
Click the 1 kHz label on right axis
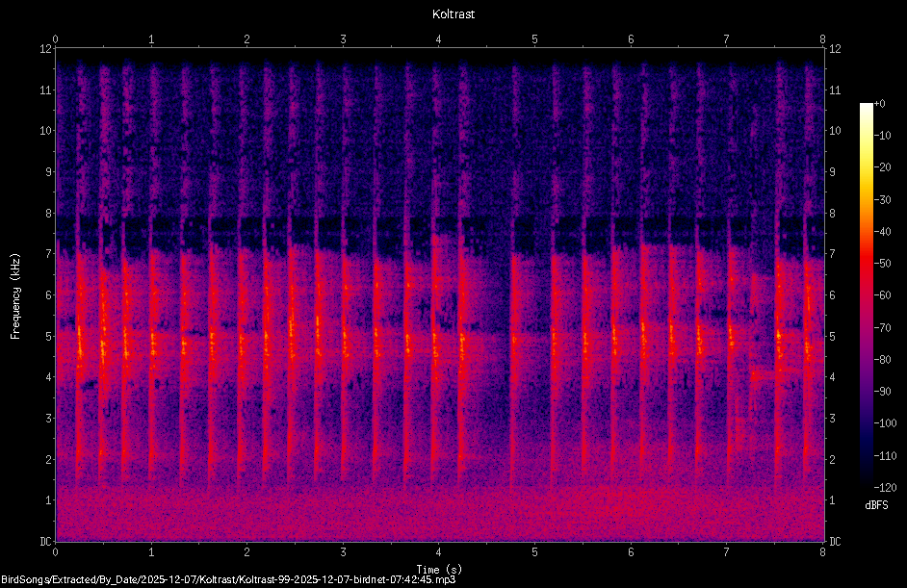click(x=833, y=500)
